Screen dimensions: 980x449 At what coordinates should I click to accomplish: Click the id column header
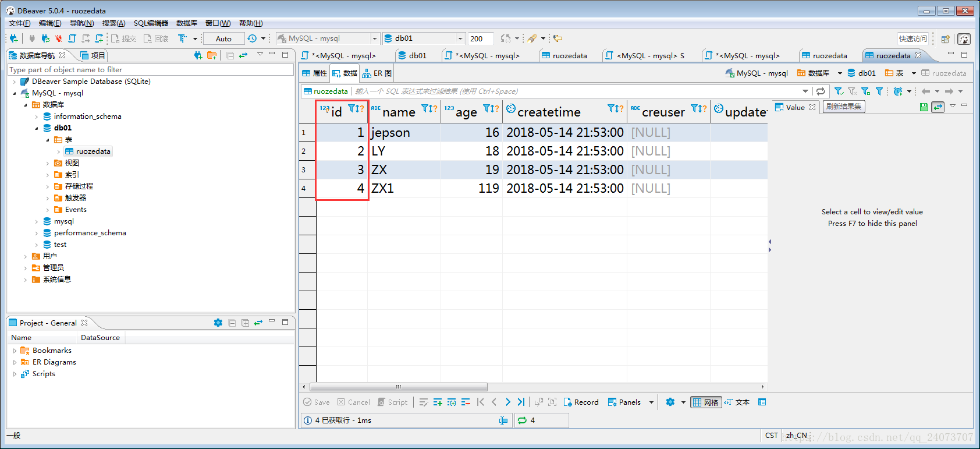pos(343,111)
